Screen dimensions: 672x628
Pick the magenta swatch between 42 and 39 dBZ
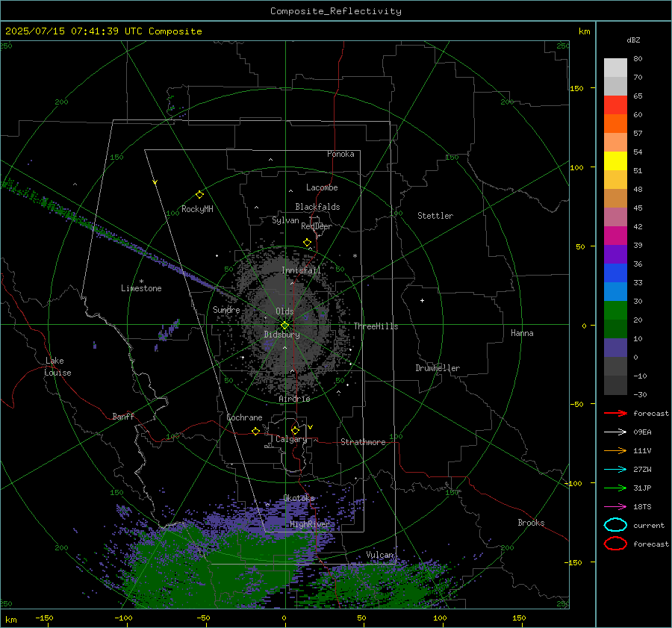pos(615,236)
